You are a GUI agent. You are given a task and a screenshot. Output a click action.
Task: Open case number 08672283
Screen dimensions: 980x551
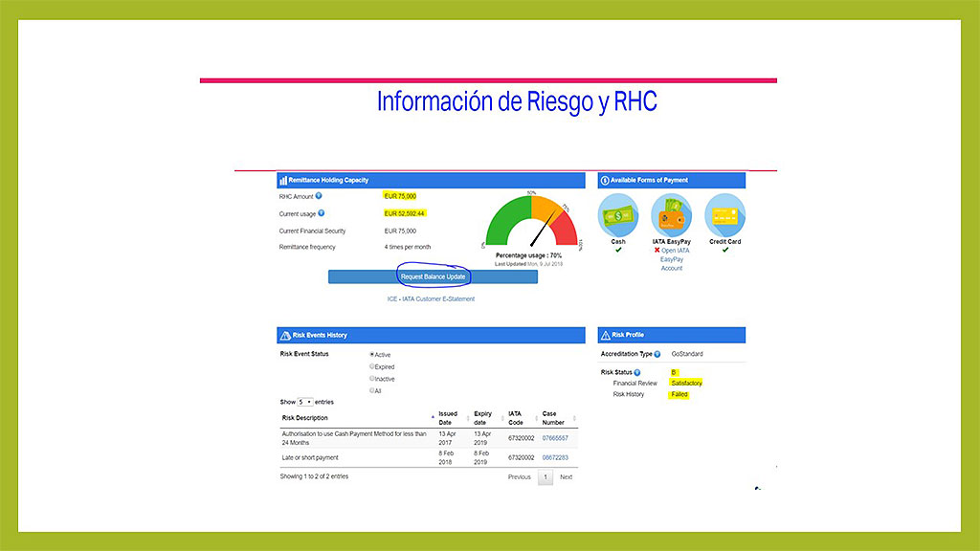tap(555, 458)
